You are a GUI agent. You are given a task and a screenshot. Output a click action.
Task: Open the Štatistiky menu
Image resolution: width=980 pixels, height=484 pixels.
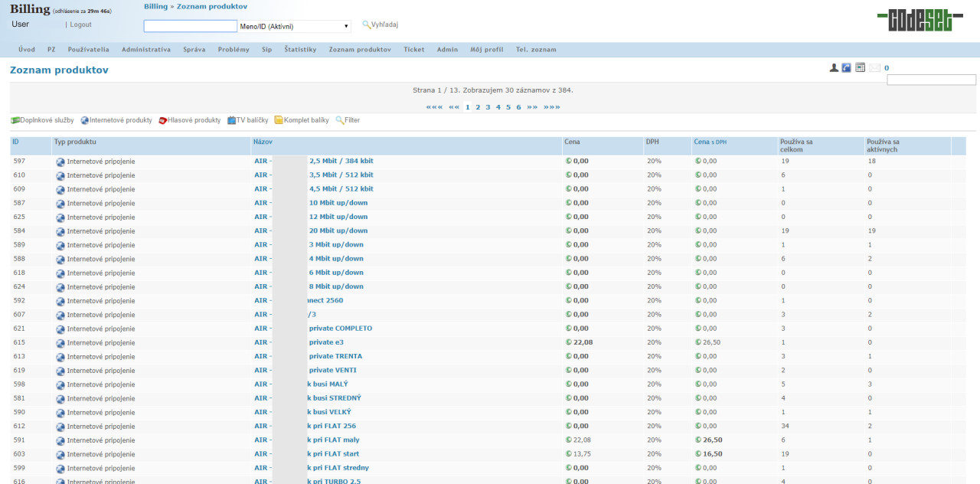[x=300, y=50]
